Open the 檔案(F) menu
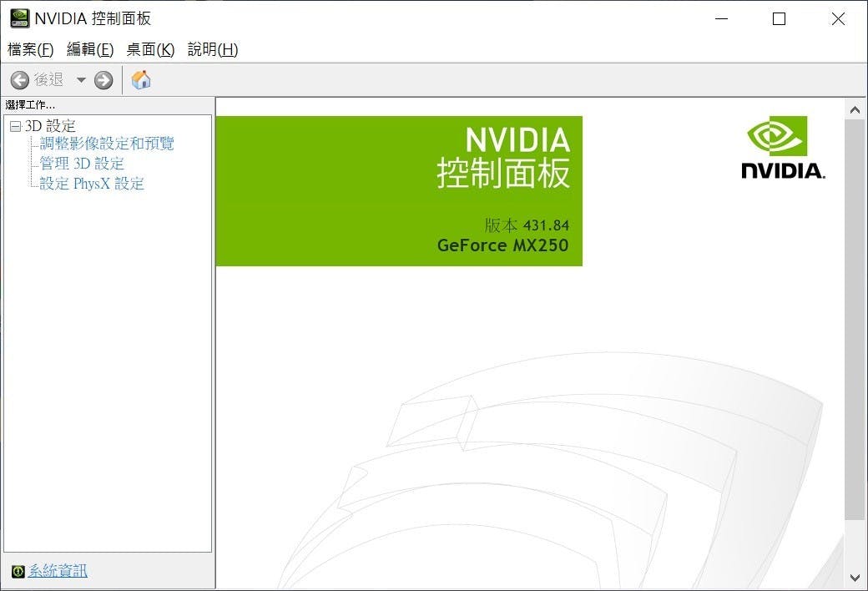 point(30,49)
